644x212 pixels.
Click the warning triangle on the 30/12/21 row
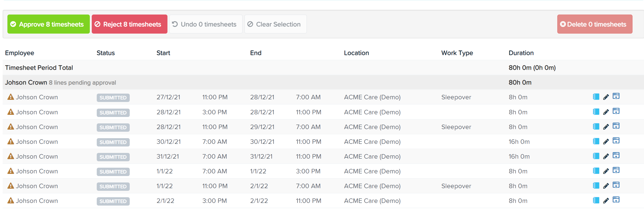point(11,141)
